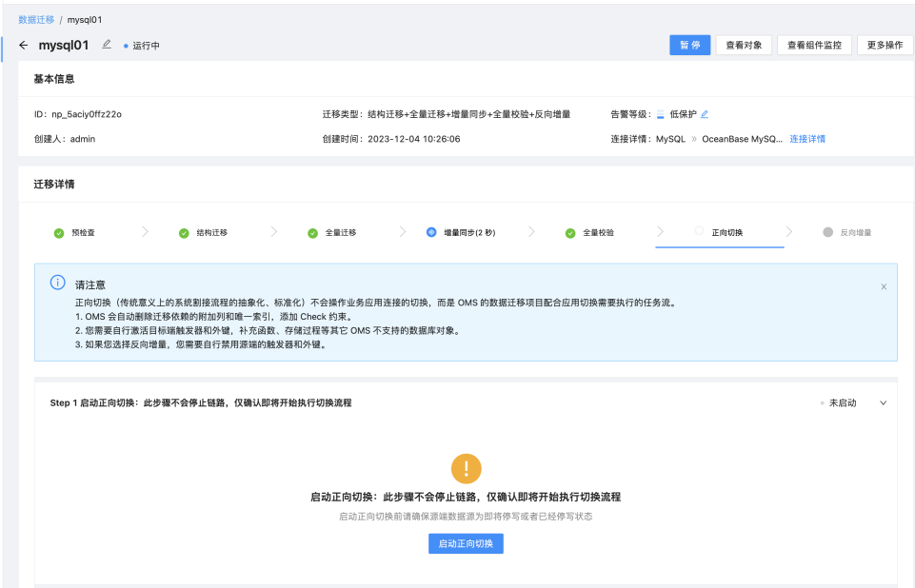Click the 全量迁移 green check icon
Viewport: 915px width, 588px height.
tap(313, 233)
